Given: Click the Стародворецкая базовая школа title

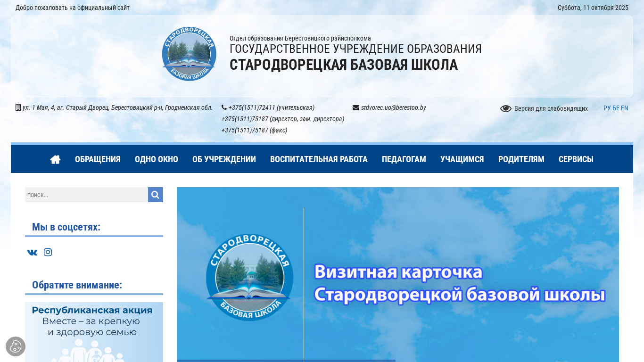Looking at the screenshot, I should point(344,65).
